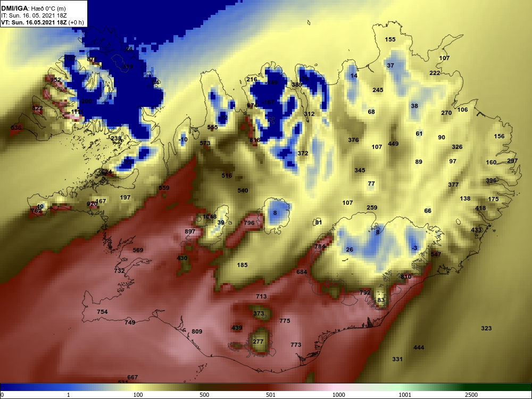
Task: Click the offshore value 323
Action: [x=486, y=328]
